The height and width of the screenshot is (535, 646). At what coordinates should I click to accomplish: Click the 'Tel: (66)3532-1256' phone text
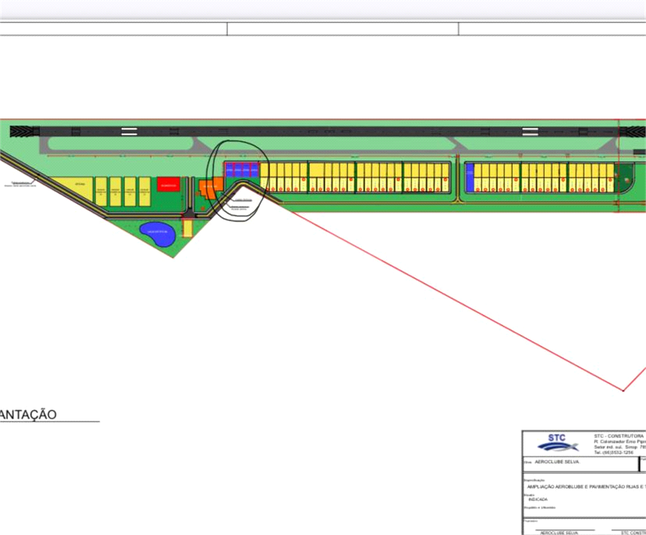613,452
